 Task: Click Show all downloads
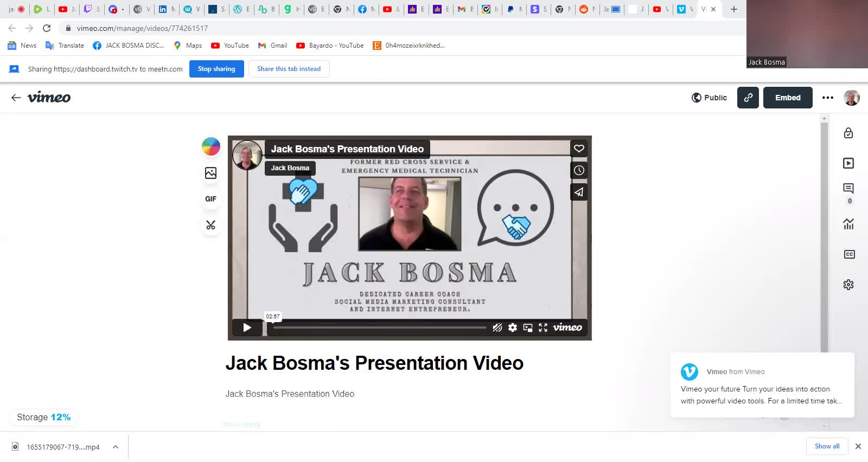tap(827, 446)
